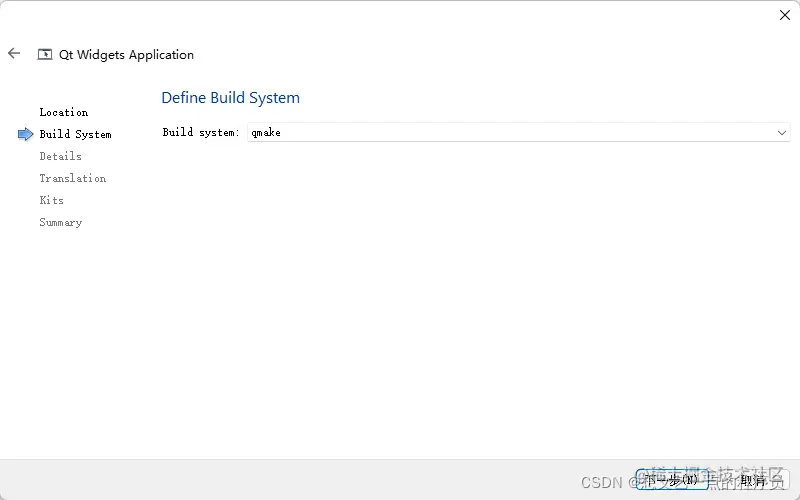Click the 取消 cancel button
The width and height of the screenshot is (800, 500).
click(x=753, y=480)
